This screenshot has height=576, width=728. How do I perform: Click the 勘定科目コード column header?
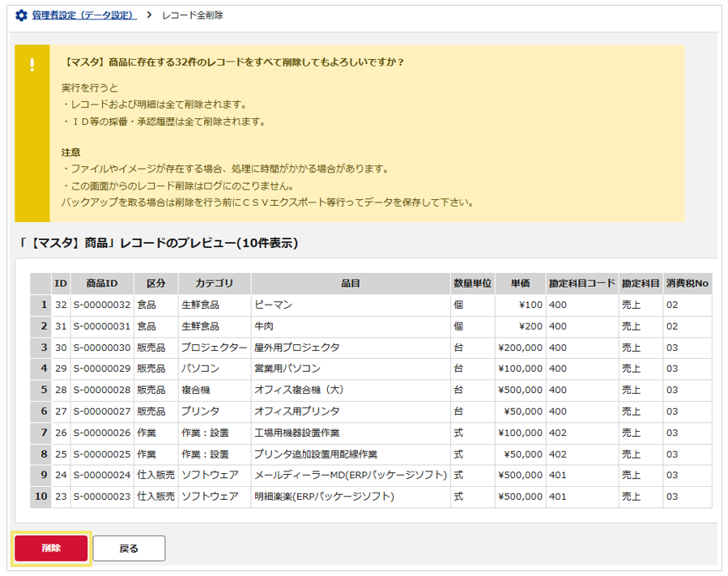[x=582, y=284]
